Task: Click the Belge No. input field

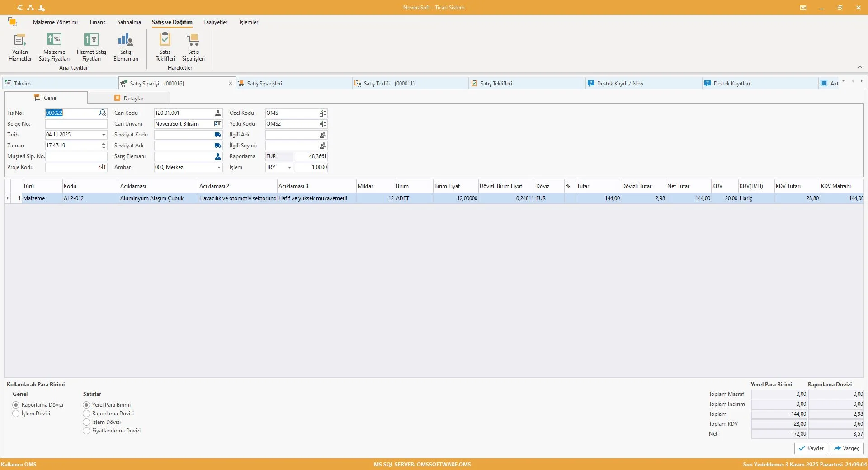Action: [x=76, y=124]
